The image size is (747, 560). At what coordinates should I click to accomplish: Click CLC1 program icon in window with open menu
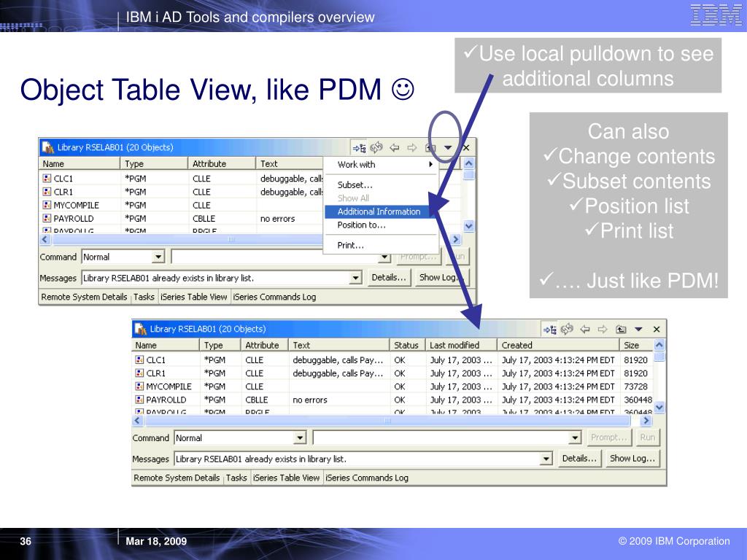tap(47, 179)
